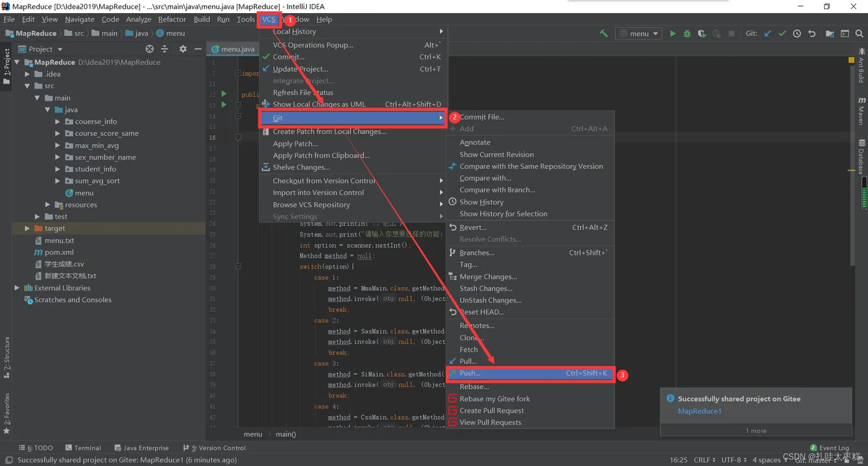Open the Maven tool window sidebar button
868x466 pixels.
point(862,110)
